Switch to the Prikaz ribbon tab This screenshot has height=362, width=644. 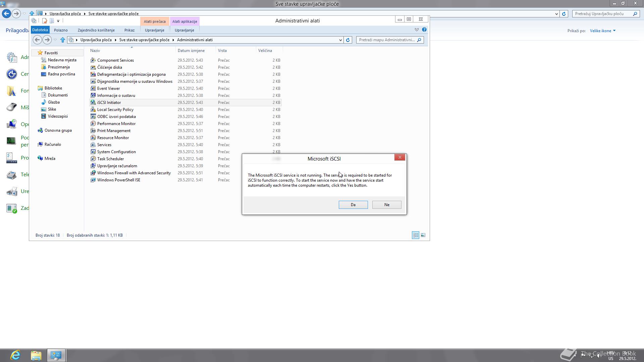pyautogui.click(x=129, y=30)
